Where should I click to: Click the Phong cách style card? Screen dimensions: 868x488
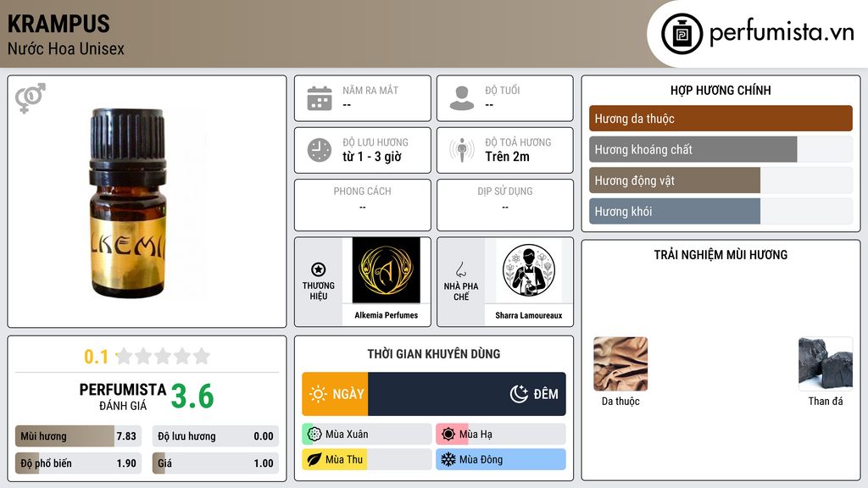(363, 205)
